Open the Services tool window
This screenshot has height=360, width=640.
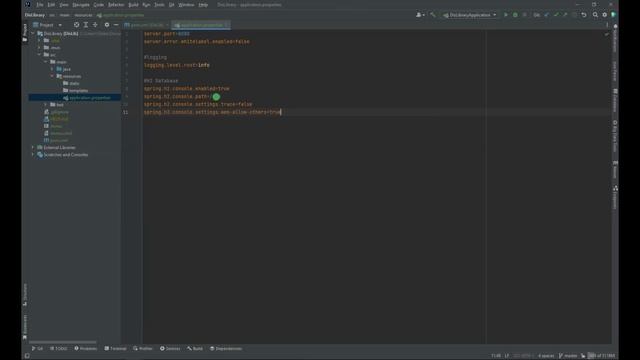pos(170,349)
